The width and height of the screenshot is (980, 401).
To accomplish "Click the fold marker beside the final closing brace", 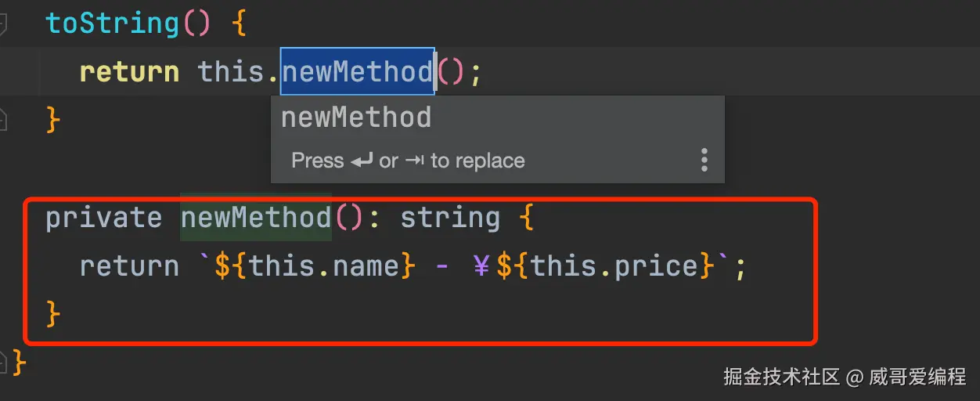I will point(3,362).
